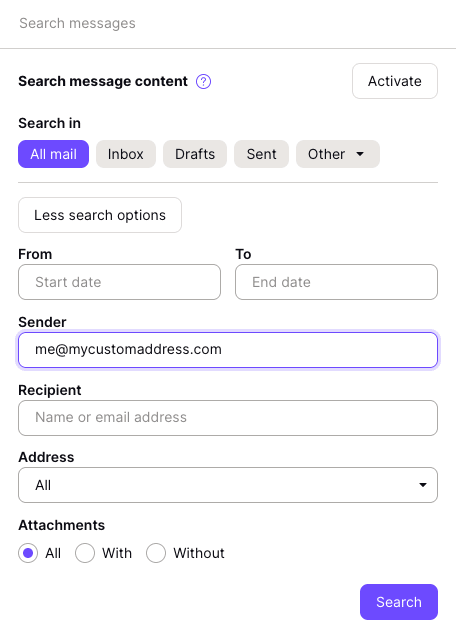The width and height of the screenshot is (456, 639).
Task: Expand the Other folders dropdown
Action: pyautogui.click(x=338, y=154)
